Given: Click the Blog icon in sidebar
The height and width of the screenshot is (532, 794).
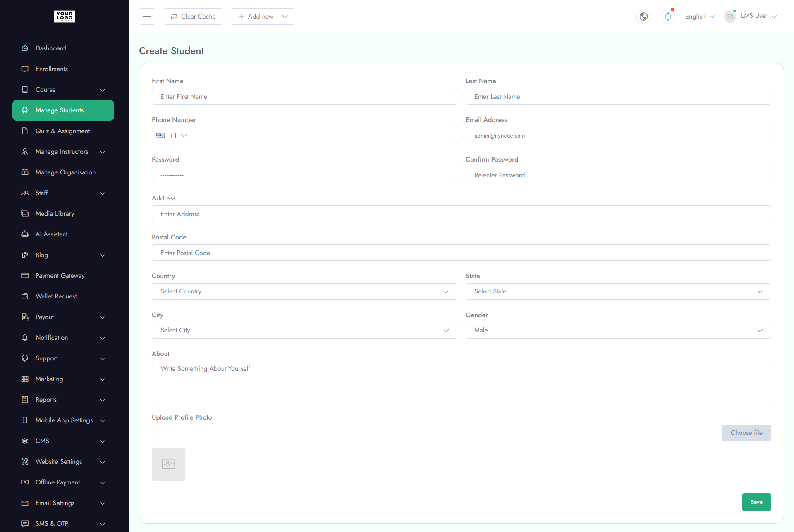Looking at the screenshot, I should pos(25,255).
